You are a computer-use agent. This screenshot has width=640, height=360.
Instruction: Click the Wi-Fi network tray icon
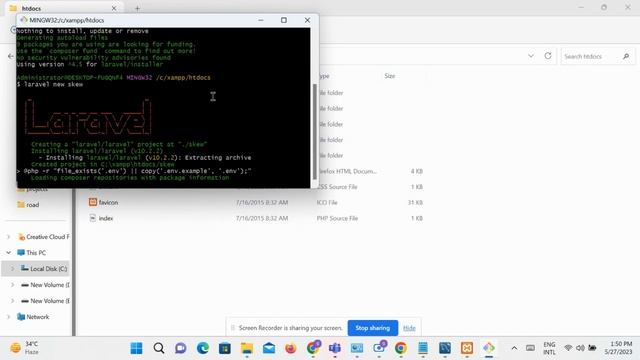coord(568,348)
